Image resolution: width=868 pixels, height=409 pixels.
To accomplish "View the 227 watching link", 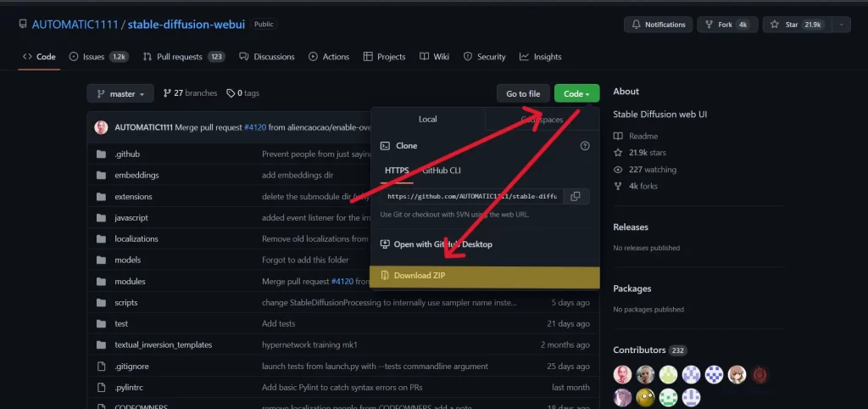I will (x=645, y=170).
